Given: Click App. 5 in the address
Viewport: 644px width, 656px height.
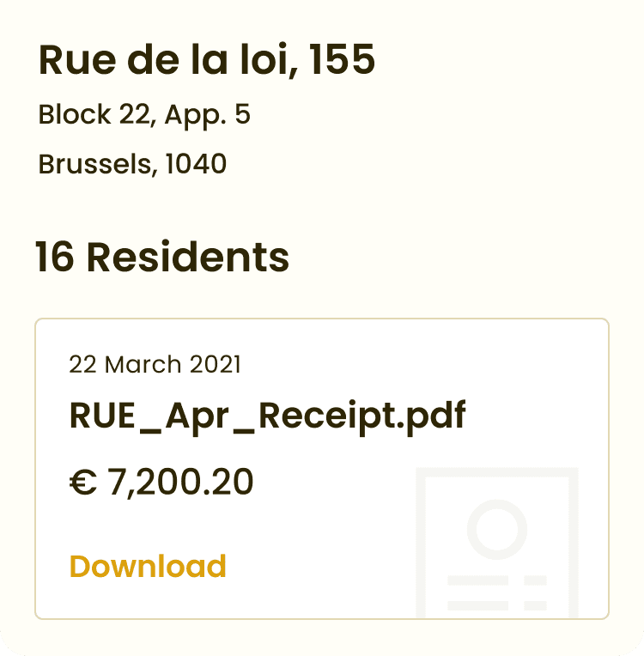Looking at the screenshot, I should [207, 115].
